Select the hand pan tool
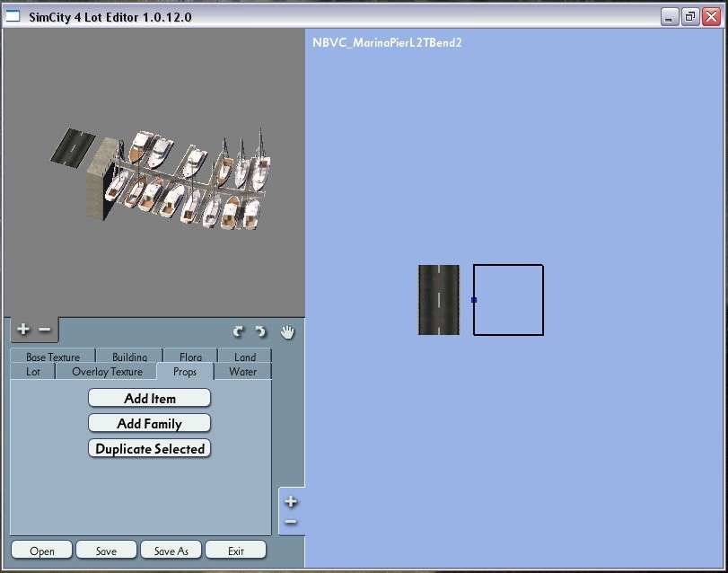Image resolution: width=728 pixels, height=573 pixels. point(287,332)
